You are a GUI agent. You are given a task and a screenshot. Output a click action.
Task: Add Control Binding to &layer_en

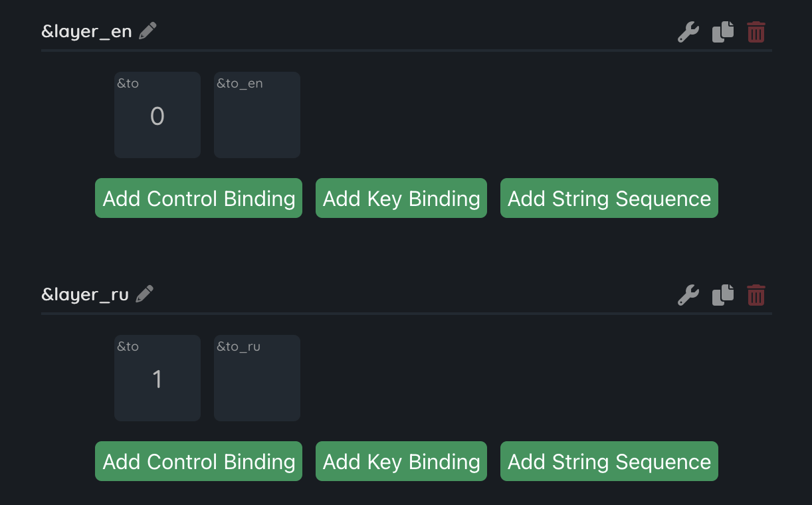coord(199,198)
